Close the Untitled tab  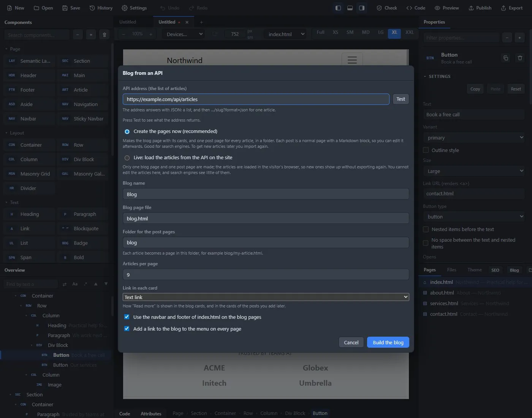click(187, 22)
